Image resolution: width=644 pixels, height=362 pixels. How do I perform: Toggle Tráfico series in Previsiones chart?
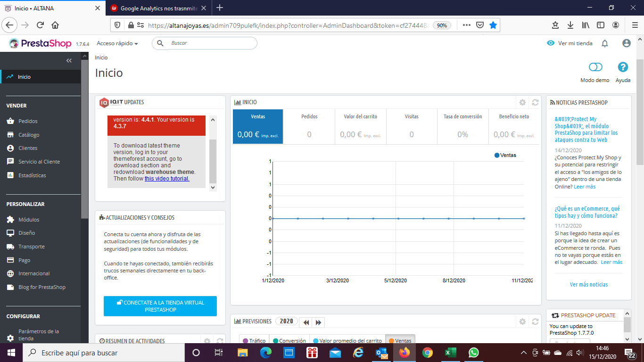(x=254, y=341)
